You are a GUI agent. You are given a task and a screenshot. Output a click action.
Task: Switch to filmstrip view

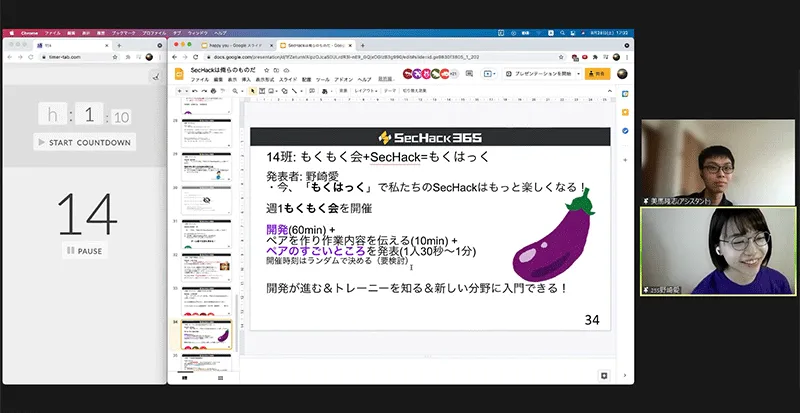point(184,378)
